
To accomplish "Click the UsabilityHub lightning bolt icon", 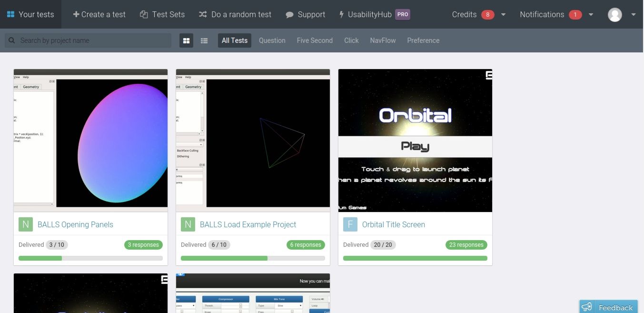I will click(x=342, y=14).
